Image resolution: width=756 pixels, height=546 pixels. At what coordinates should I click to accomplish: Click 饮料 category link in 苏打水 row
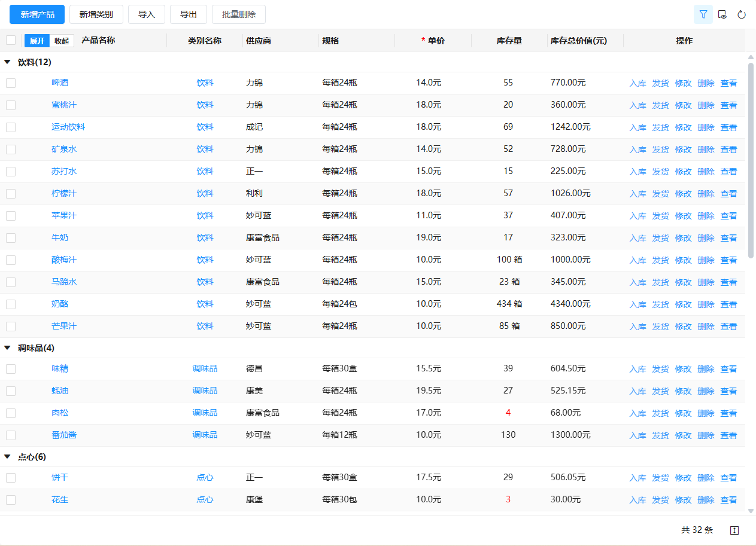click(205, 171)
